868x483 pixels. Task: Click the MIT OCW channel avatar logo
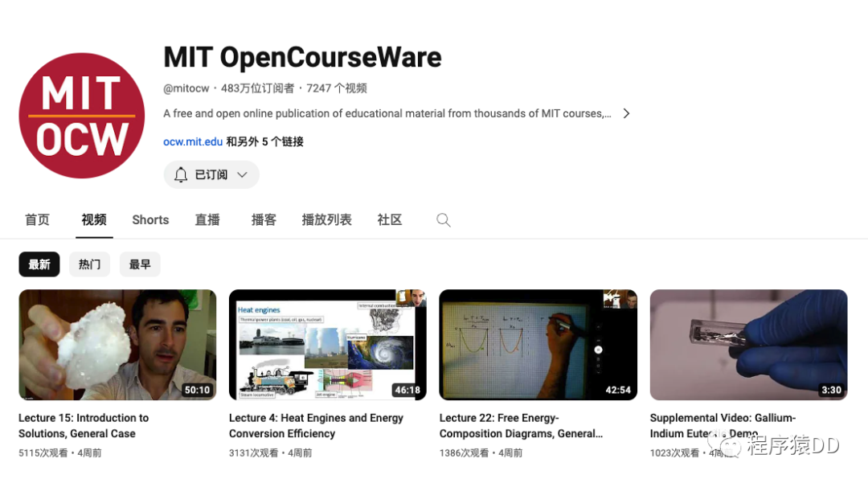tap(82, 116)
